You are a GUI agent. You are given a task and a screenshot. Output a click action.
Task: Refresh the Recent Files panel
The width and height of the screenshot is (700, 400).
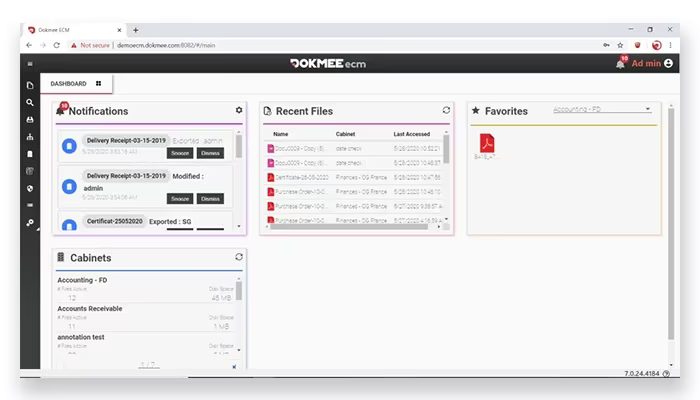446,110
